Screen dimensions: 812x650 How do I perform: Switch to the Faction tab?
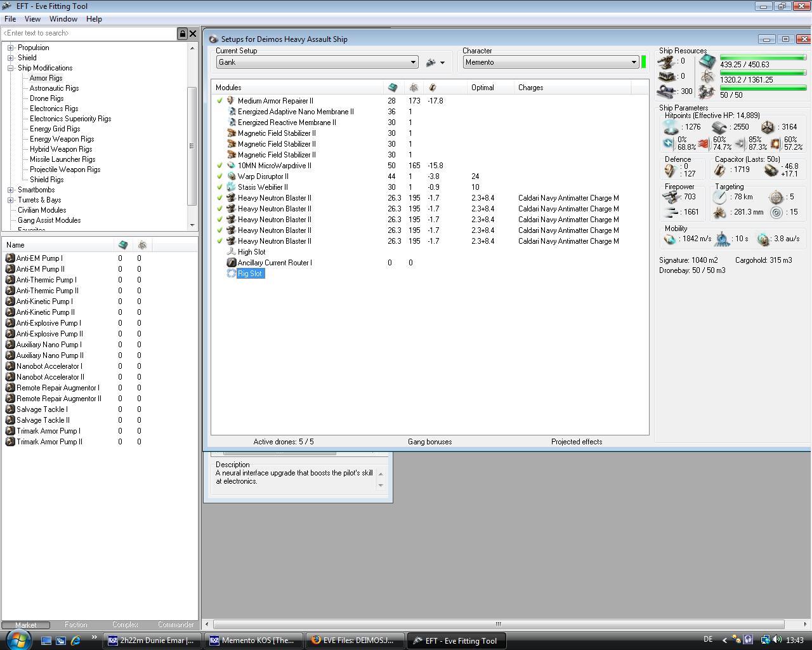[75, 625]
